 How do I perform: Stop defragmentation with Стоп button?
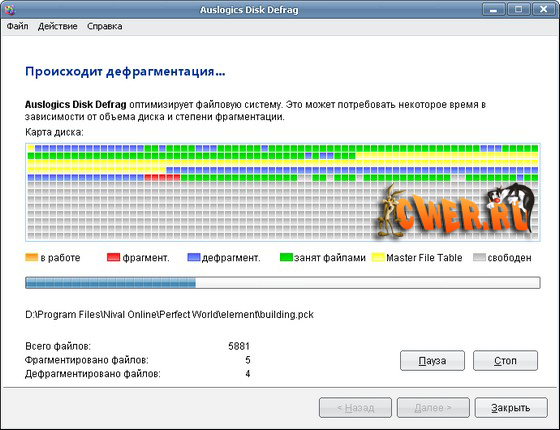click(x=505, y=361)
